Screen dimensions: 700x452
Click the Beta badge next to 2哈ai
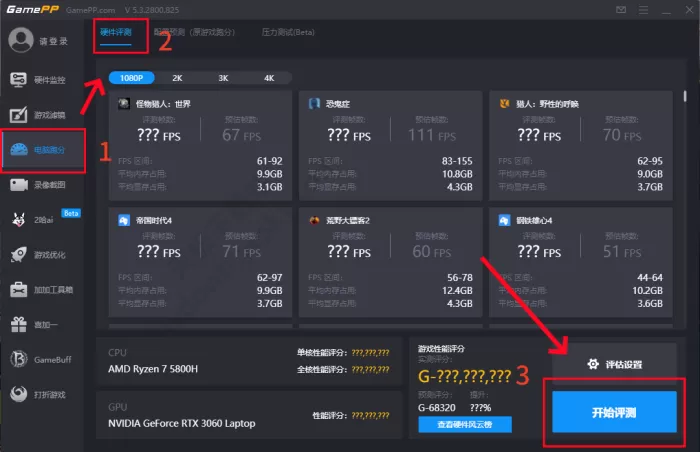(x=71, y=213)
